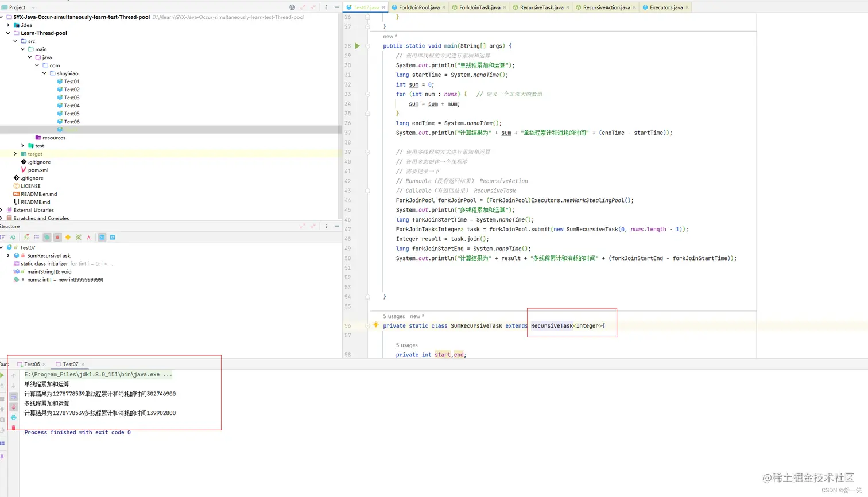Select the LICENSE file
868x497 pixels.
tap(30, 186)
